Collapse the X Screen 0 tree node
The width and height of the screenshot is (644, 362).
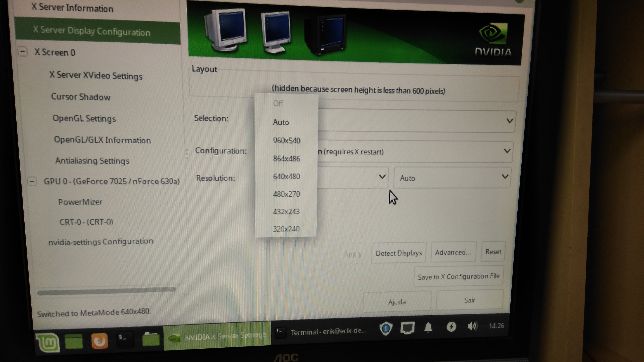pos(23,52)
